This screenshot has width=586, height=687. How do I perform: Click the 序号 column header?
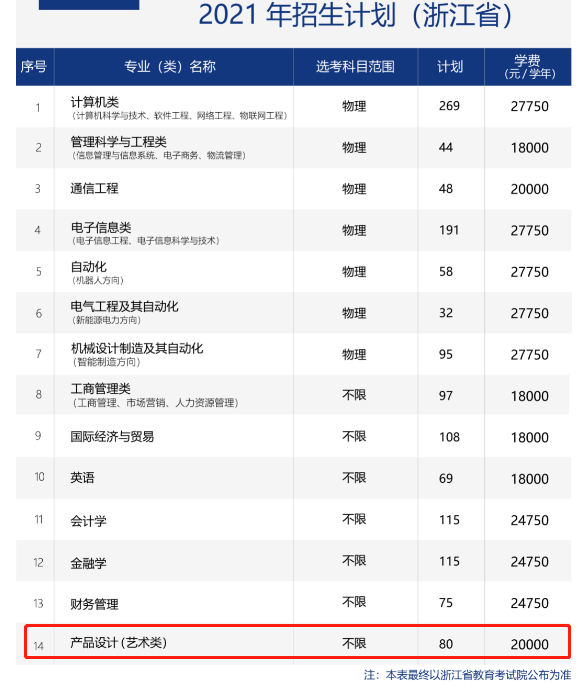34,67
